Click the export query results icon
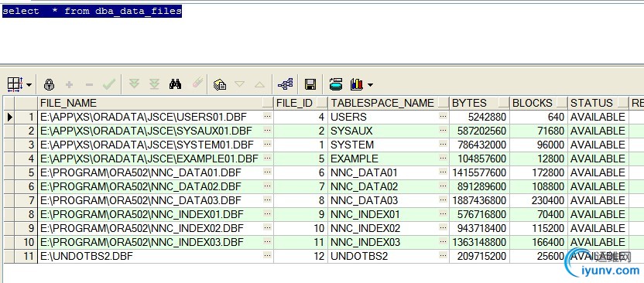644x283 pixels. (336, 84)
